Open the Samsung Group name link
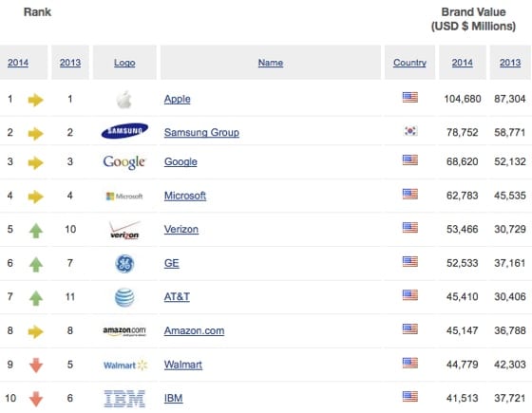The image size is (532, 413). (201, 132)
